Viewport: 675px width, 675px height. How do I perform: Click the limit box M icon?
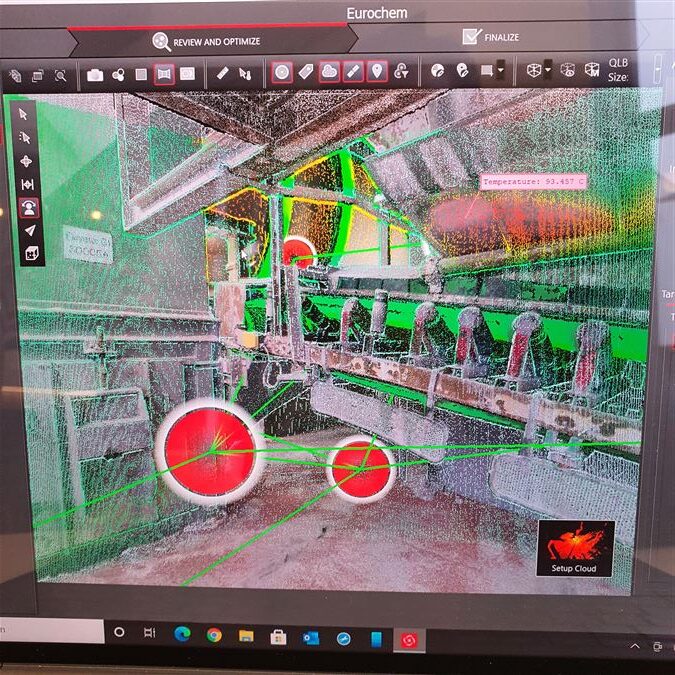coord(592,69)
